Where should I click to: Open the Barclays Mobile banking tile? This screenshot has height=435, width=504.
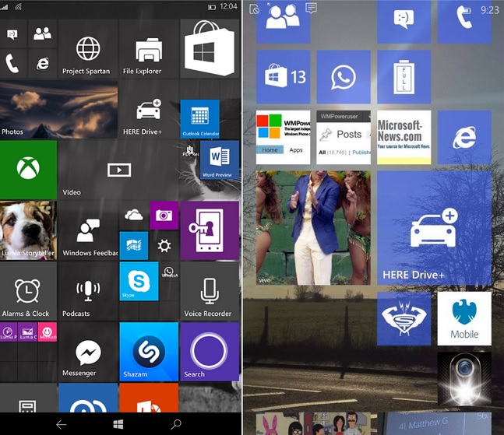pyautogui.click(x=464, y=318)
